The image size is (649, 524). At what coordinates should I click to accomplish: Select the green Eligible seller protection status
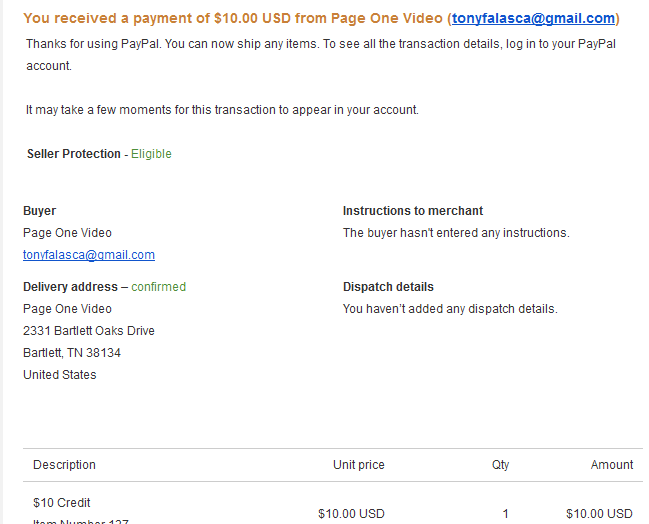click(151, 154)
